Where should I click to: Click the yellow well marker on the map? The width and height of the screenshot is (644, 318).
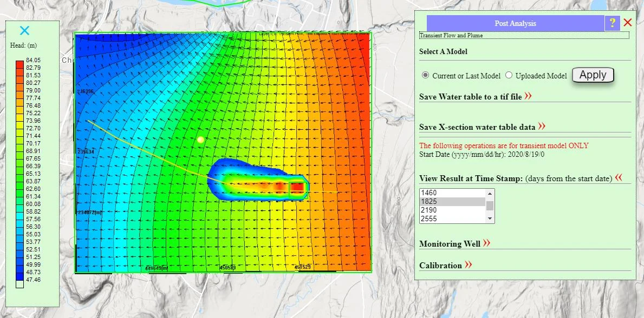[x=200, y=140]
